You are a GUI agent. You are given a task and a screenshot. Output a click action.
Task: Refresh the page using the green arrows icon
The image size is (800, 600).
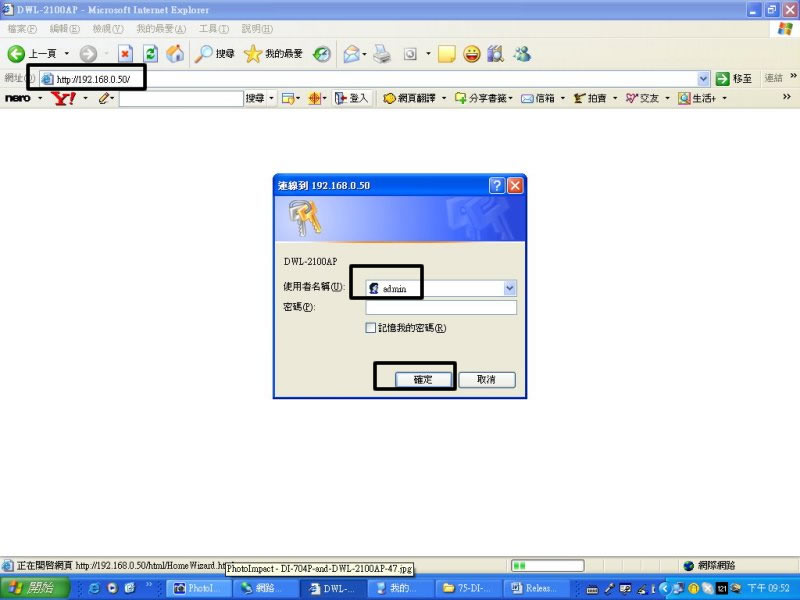(151, 54)
